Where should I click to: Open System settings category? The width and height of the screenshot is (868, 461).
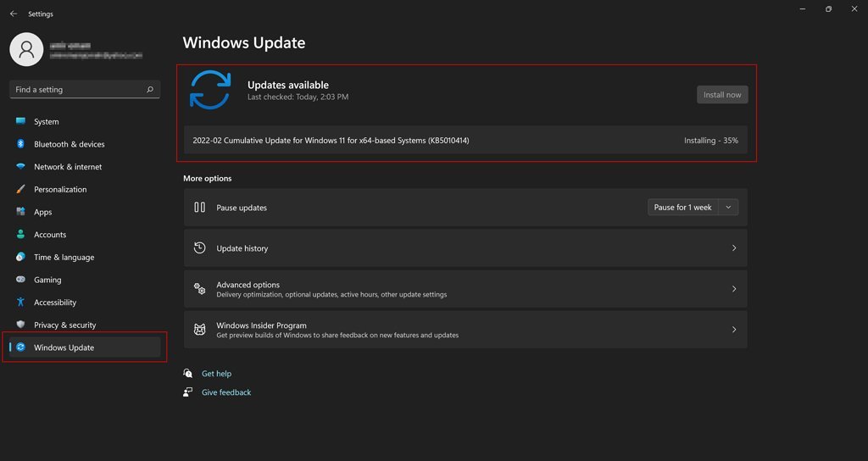coord(85,121)
